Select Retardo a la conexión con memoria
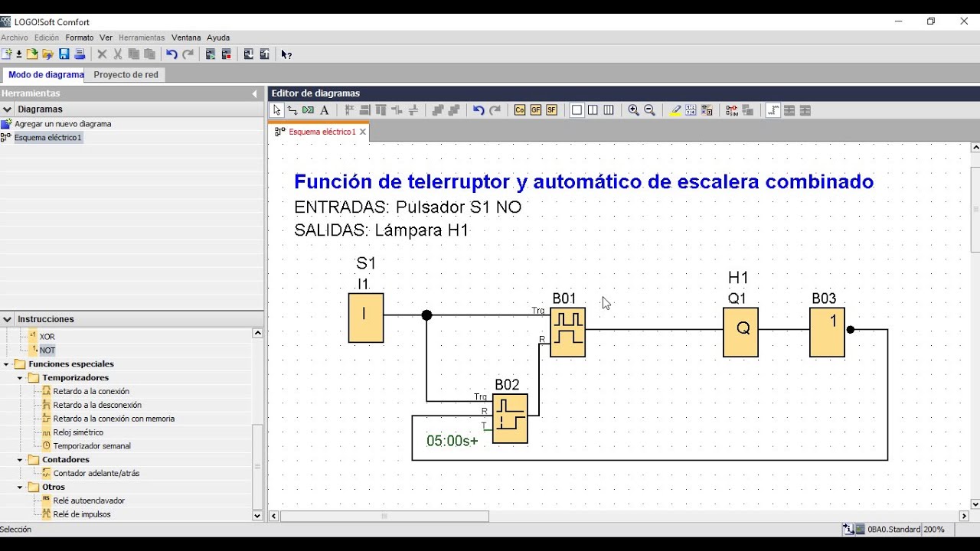This screenshot has height=551, width=980. pos(114,419)
